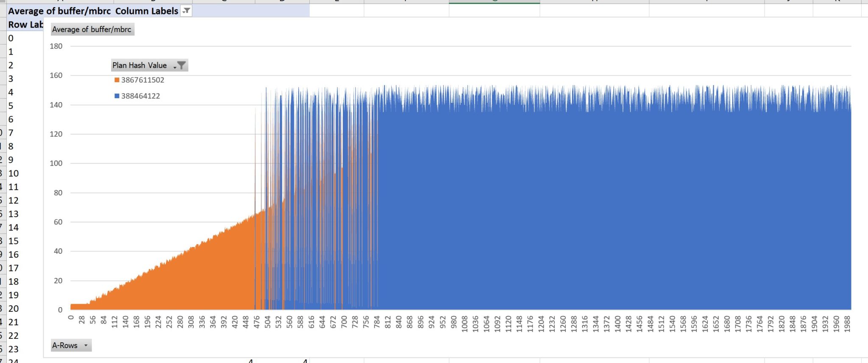Select the row label cell containing 17
Image resolution: width=868 pixels, height=363 pixels.
(x=14, y=268)
